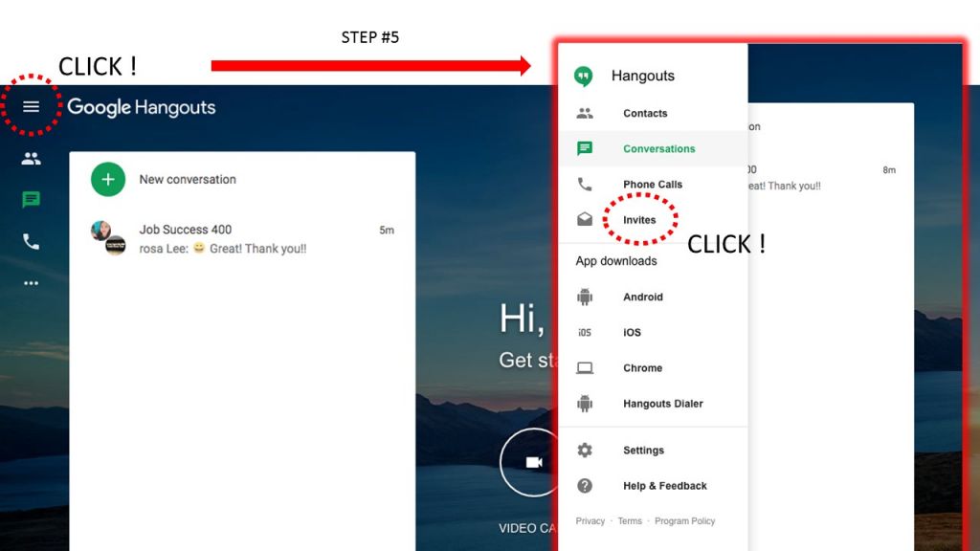Click rosa Lee's message preview text
980x551 pixels.
pyautogui.click(x=222, y=249)
